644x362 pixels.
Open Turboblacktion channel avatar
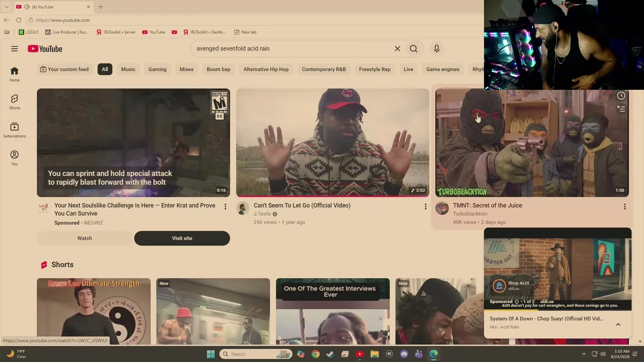click(x=442, y=208)
